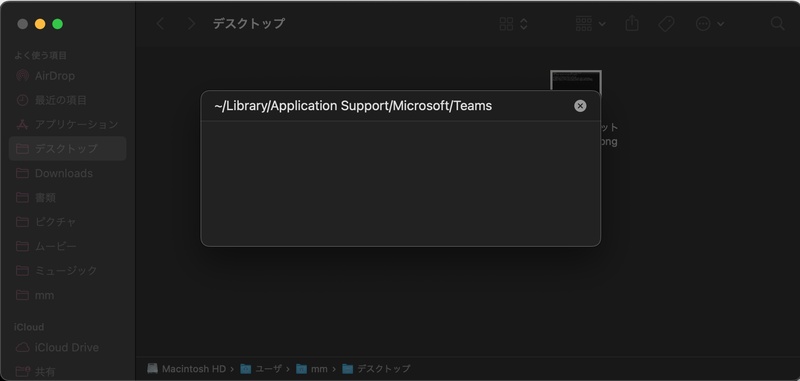Click the Applications icon in sidebar

click(x=22, y=124)
